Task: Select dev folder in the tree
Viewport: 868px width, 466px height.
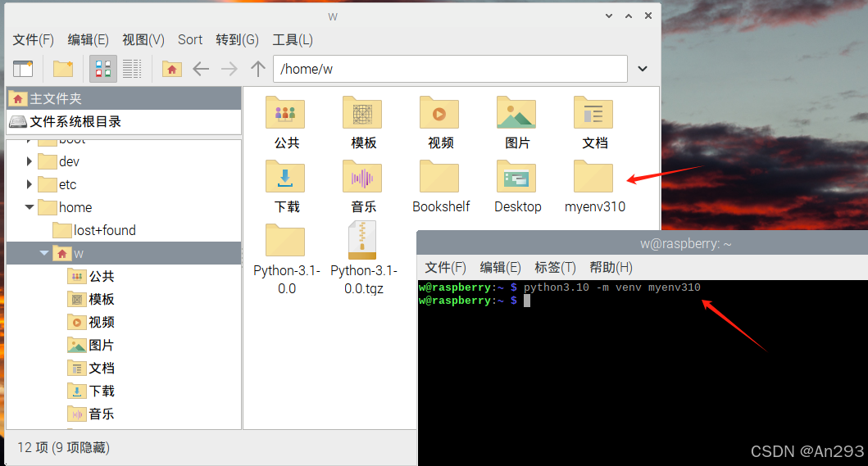Action: tap(59, 161)
